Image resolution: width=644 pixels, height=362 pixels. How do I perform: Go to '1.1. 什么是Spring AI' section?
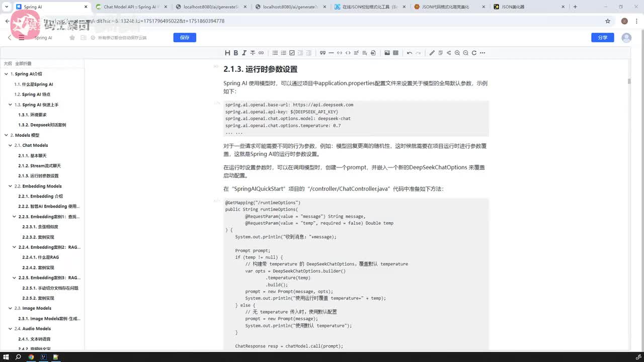click(34, 84)
